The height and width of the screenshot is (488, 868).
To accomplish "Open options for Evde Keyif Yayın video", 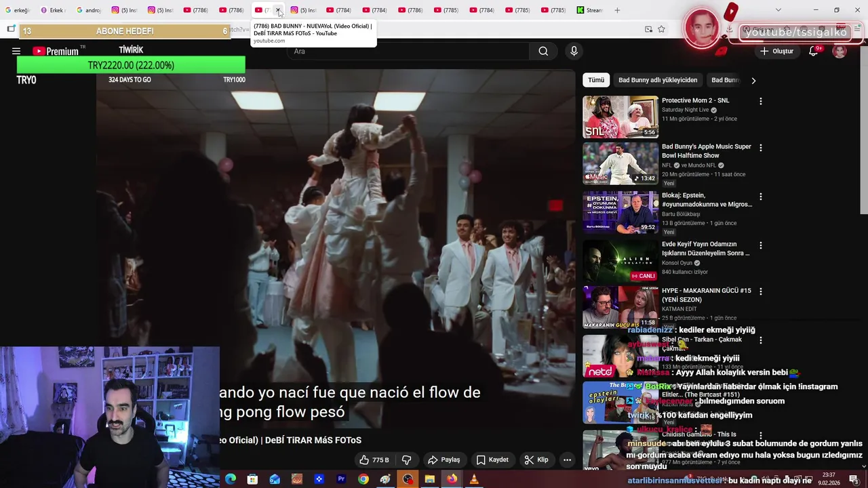I will [x=760, y=245].
